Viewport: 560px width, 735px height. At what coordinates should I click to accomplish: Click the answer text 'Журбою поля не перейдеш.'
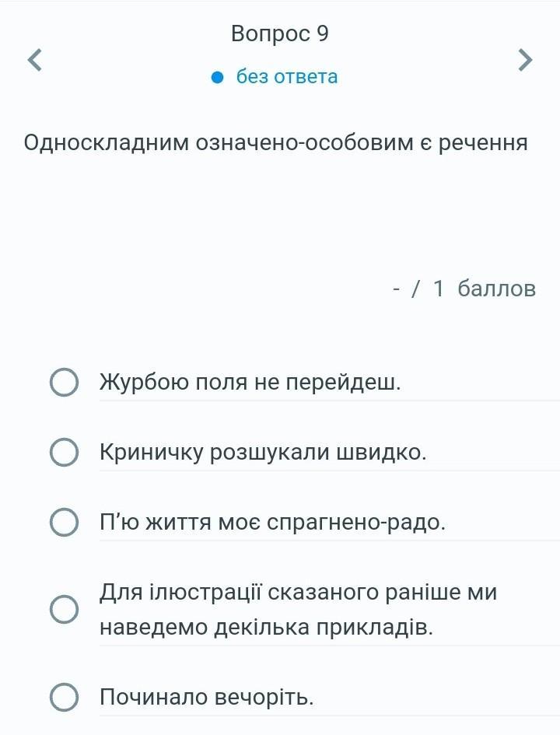click(x=250, y=383)
